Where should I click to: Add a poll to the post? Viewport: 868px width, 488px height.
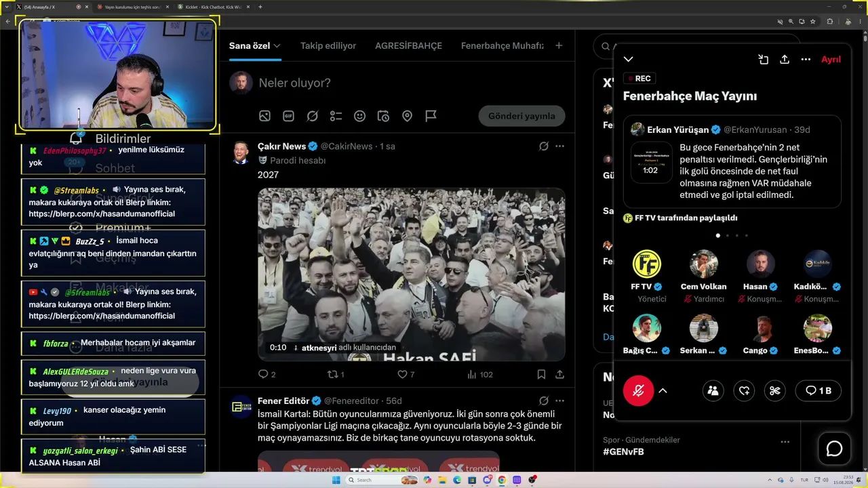(336, 116)
